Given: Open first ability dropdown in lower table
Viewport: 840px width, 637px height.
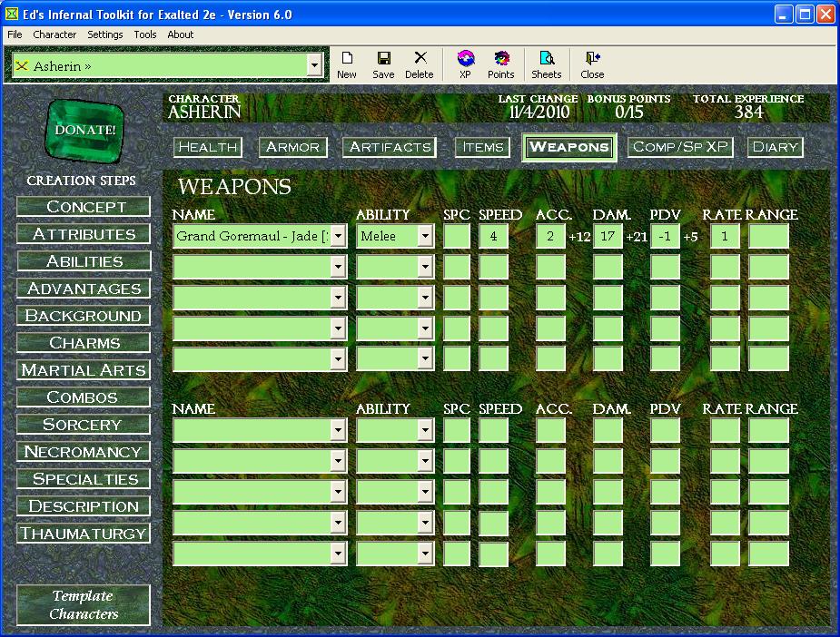Looking at the screenshot, I should pyautogui.click(x=425, y=430).
